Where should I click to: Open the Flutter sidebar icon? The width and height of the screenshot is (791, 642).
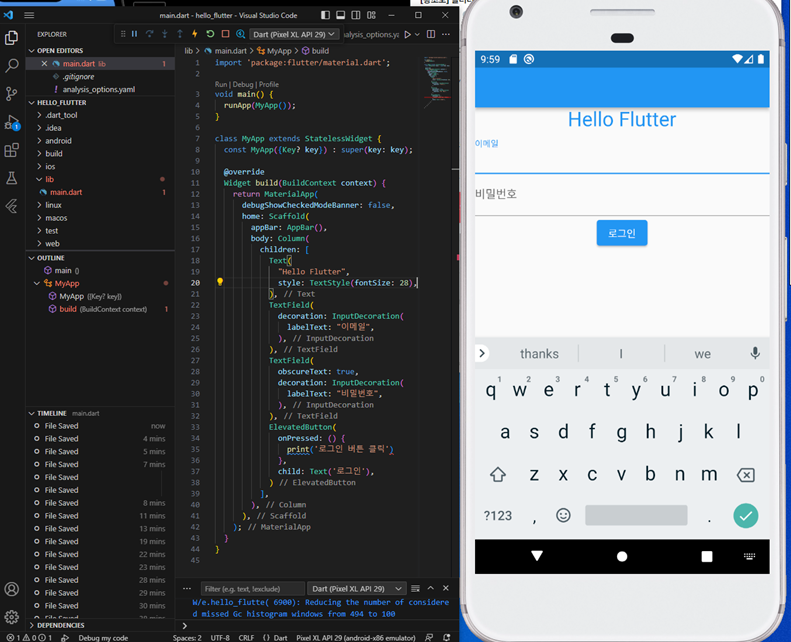pyautogui.click(x=11, y=206)
